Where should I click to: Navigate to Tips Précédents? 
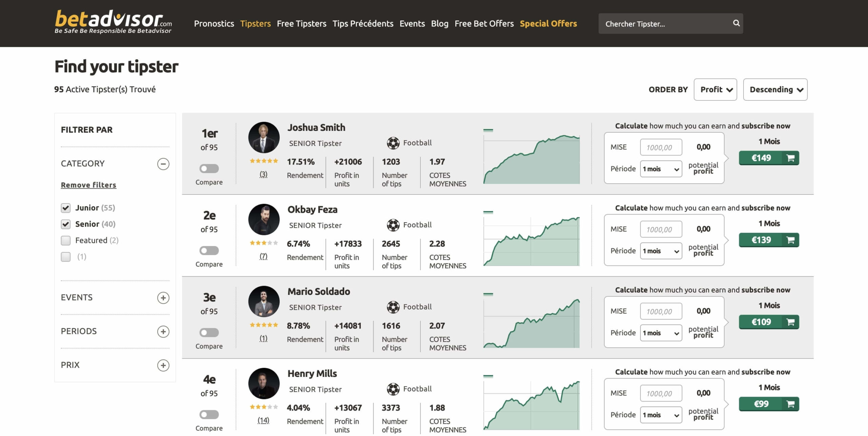[x=363, y=23]
